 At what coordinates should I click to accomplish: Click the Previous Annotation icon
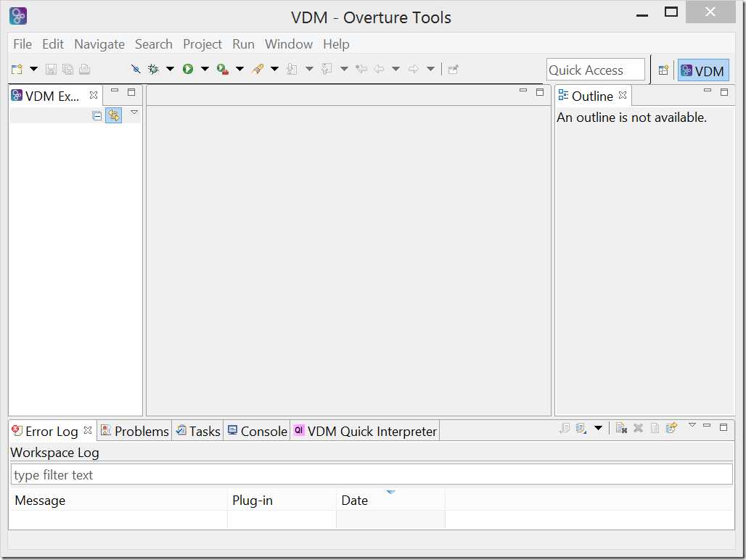coord(327,70)
